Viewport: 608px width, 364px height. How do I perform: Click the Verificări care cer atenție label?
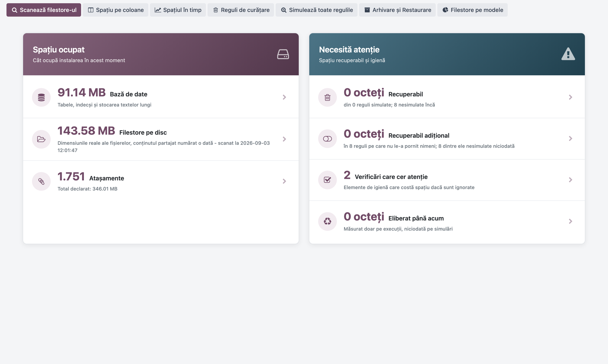pyautogui.click(x=391, y=177)
